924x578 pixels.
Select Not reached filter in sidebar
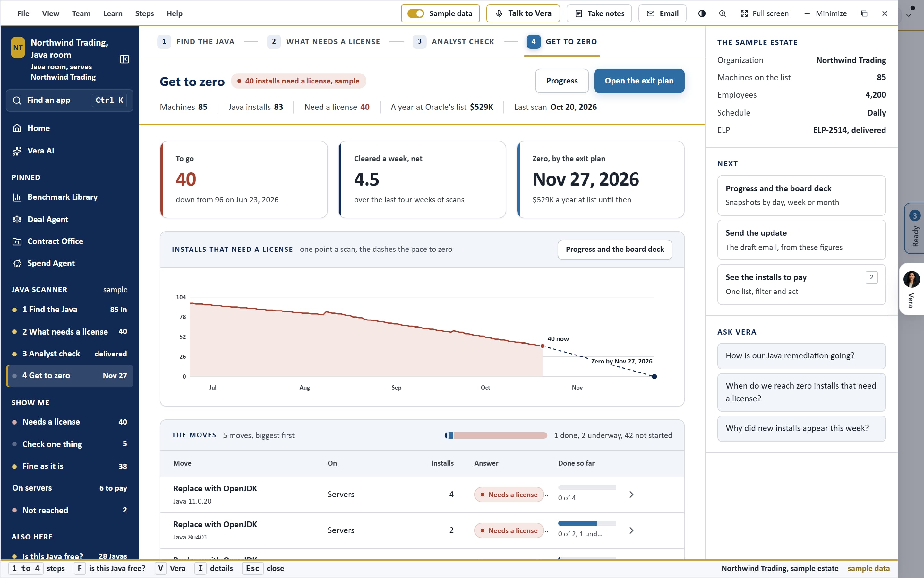[x=70, y=510]
